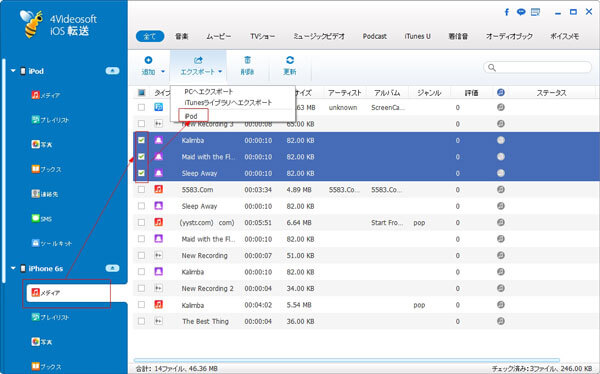This screenshot has width=600, height=374.
Task: Open 写真 under iPod
Action: click(x=42, y=145)
